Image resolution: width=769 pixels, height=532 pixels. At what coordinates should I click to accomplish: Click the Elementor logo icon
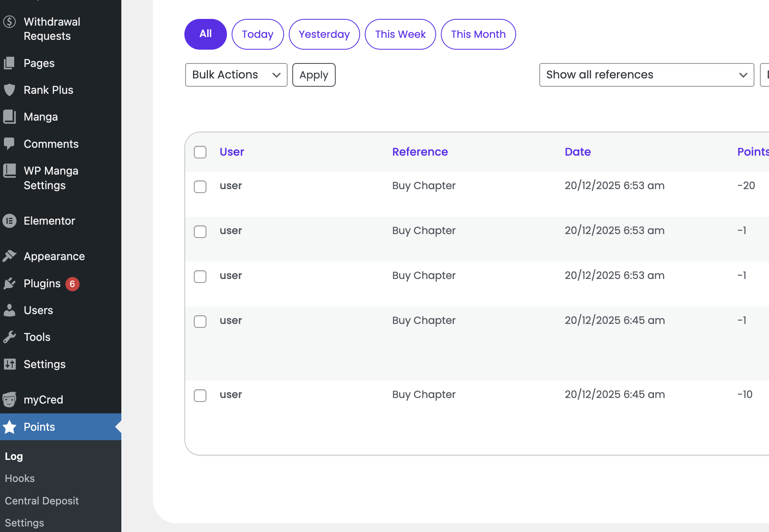(x=9, y=221)
